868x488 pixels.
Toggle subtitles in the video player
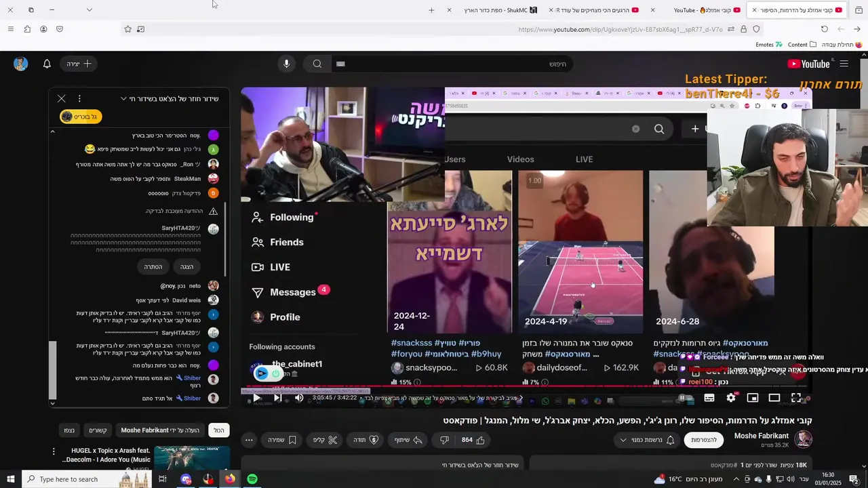(709, 398)
